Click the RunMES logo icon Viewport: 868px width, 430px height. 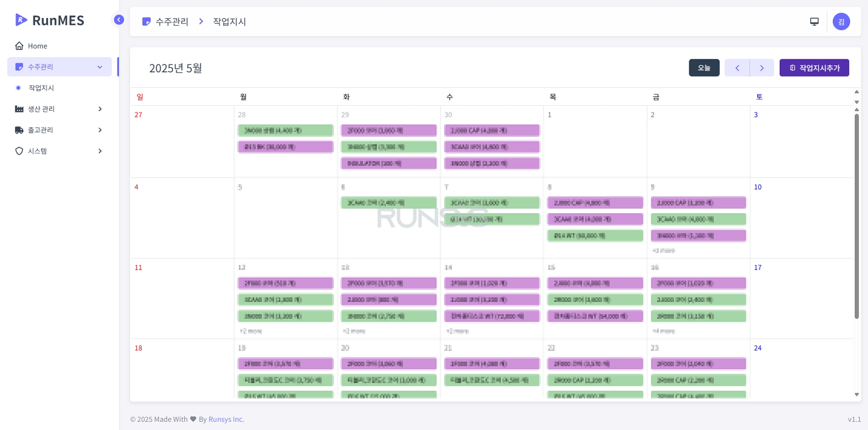coord(21,20)
